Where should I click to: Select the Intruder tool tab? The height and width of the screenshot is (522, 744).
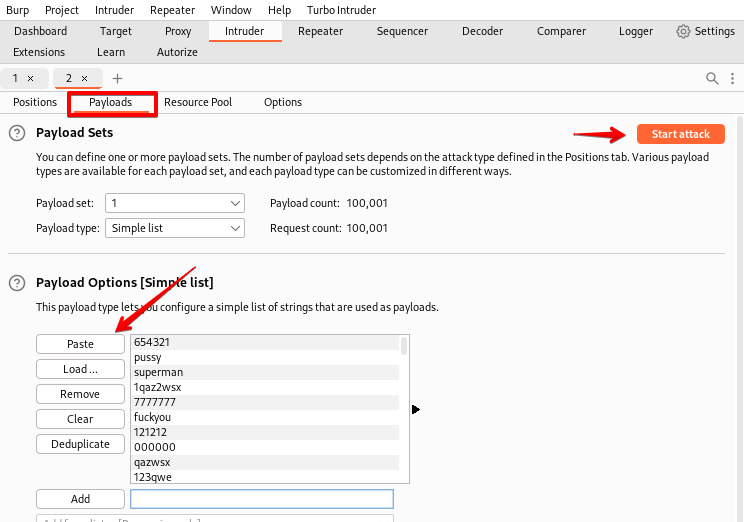click(244, 31)
